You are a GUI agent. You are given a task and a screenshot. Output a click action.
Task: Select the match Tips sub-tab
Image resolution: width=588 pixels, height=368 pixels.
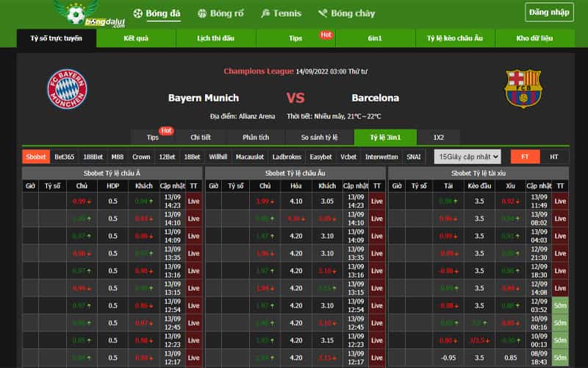tap(153, 138)
